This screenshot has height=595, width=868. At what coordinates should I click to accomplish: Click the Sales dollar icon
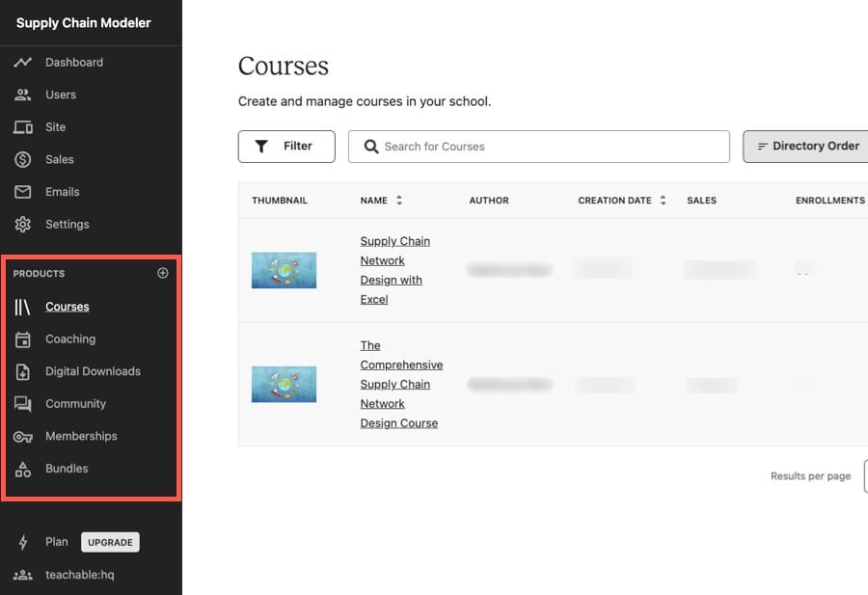[x=22, y=159]
